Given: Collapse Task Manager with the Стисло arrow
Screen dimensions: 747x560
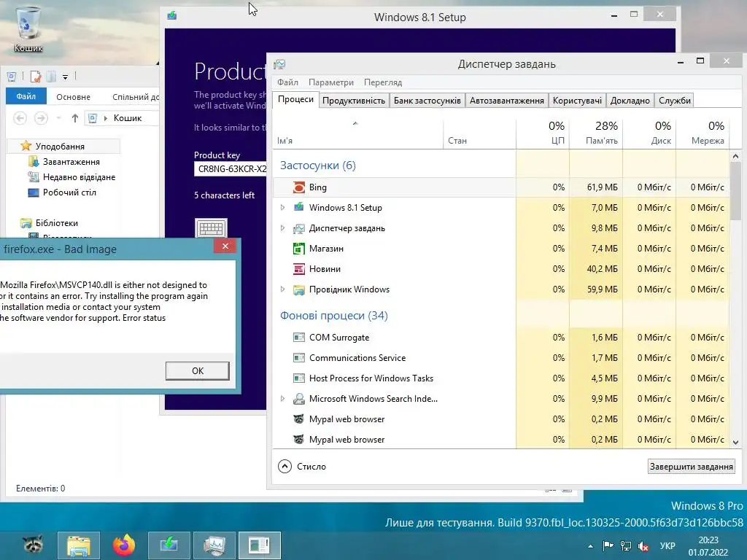Looking at the screenshot, I should tap(285, 466).
